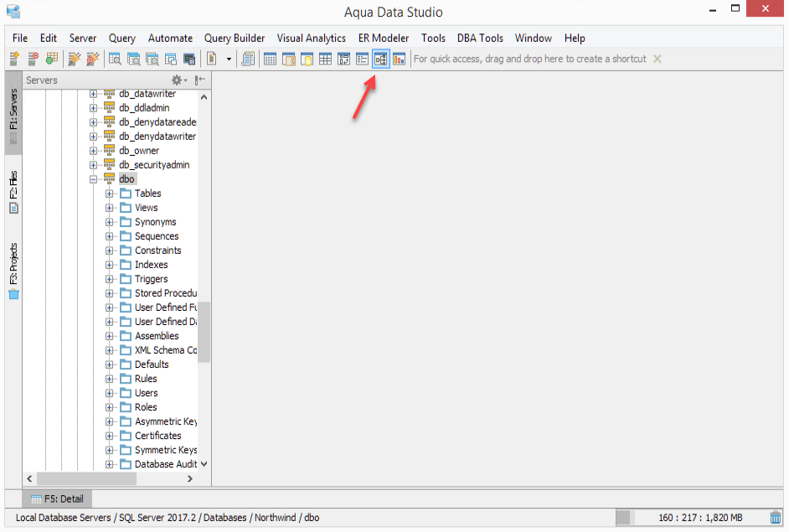Open the Visual Analytics menu
Screen dimensions: 789x532
[311, 39]
